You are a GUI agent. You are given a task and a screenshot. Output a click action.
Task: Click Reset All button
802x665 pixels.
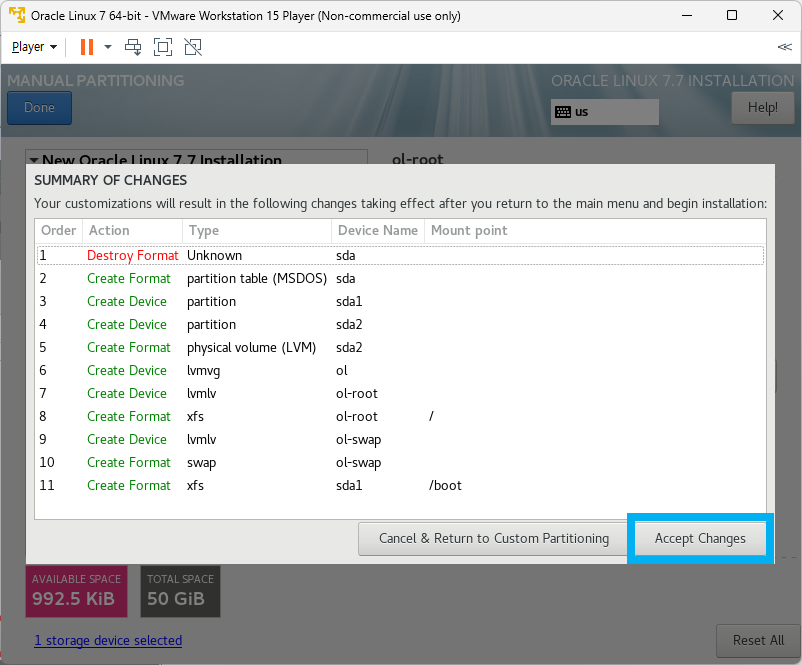(x=758, y=640)
